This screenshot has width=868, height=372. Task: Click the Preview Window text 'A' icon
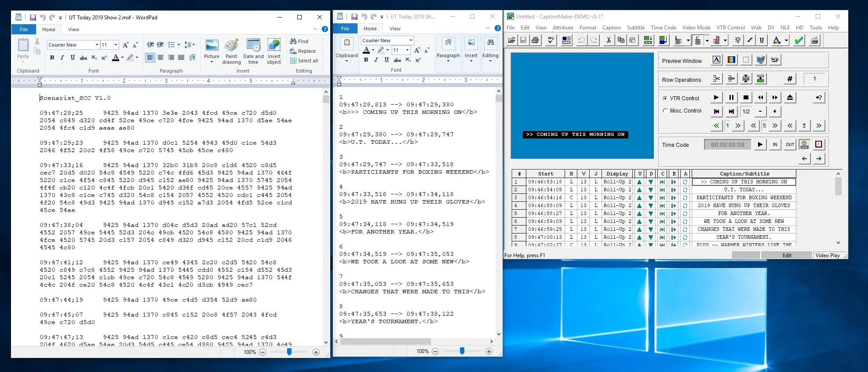[x=717, y=60]
